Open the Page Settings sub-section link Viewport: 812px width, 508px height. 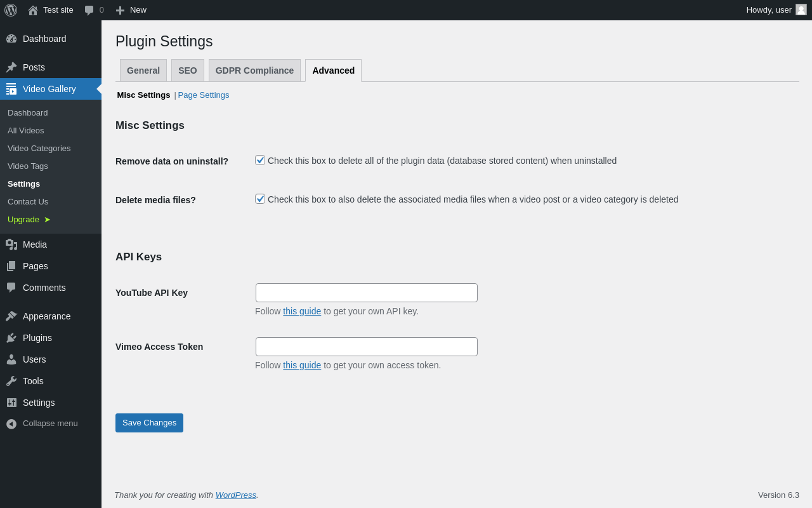pyautogui.click(x=204, y=95)
